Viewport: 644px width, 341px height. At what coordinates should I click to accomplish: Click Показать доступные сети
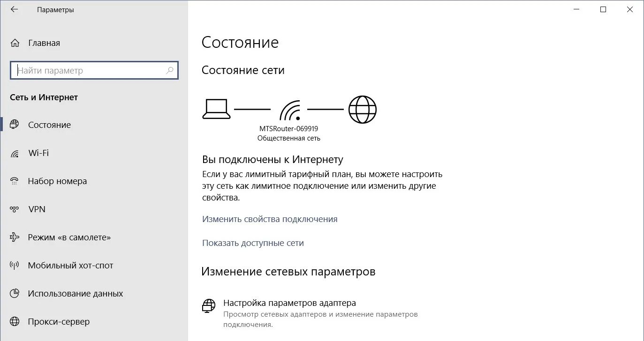253,243
